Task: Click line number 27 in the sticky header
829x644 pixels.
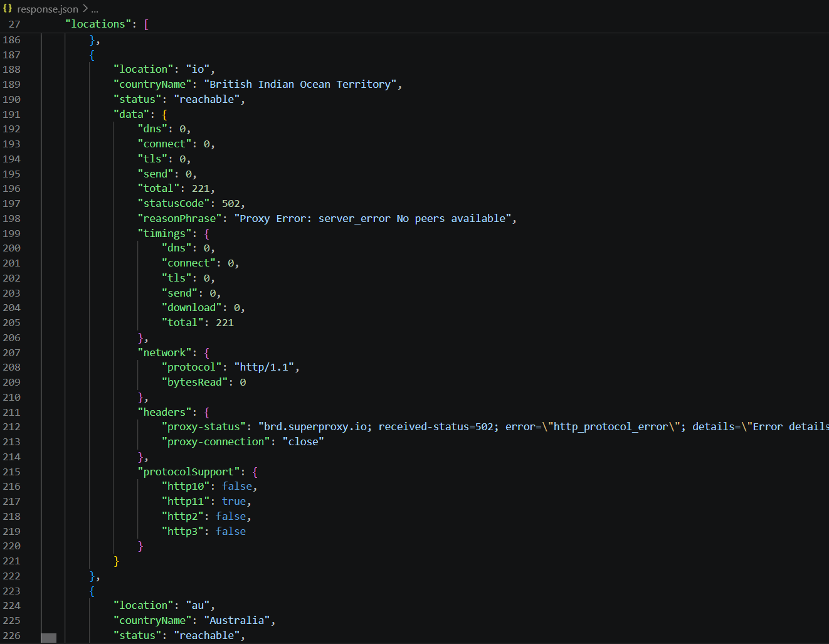Action: click(14, 24)
